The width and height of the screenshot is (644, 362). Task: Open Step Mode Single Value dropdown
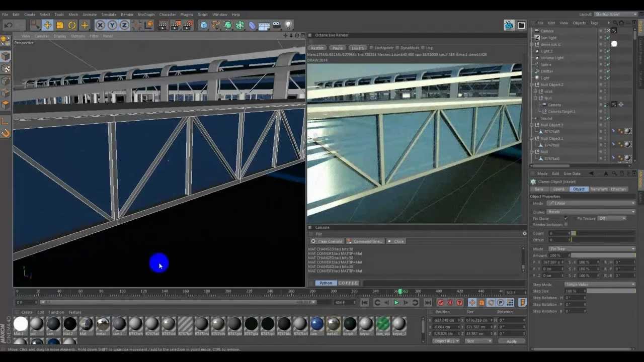point(599,285)
